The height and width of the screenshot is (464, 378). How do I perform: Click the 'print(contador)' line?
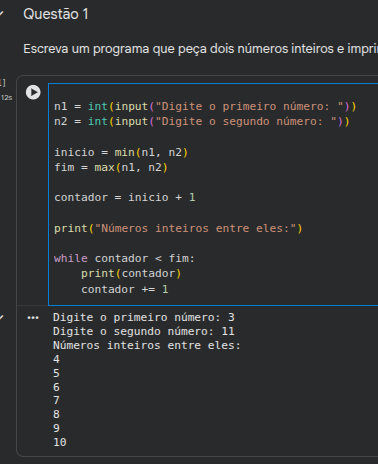click(131, 273)
